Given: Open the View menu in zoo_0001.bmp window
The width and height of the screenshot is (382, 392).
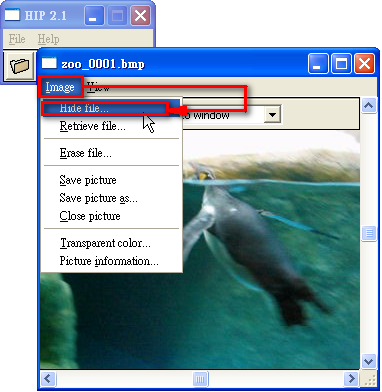Looking at the screenshot, I should pos(98,88).
